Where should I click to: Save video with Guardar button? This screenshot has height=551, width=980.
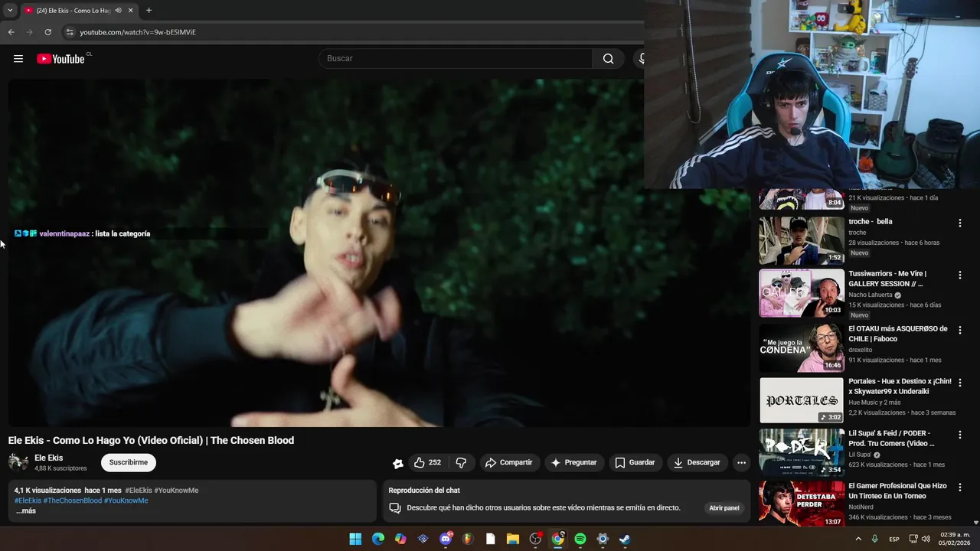(635, 462)
